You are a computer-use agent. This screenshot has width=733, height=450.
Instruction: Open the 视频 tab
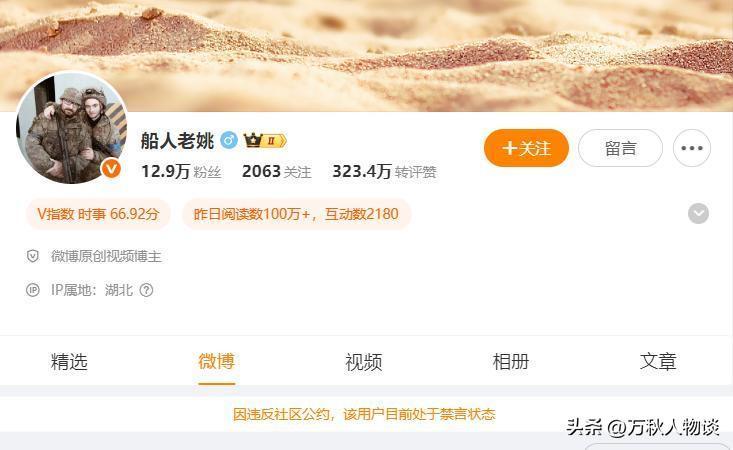point(364,362)
